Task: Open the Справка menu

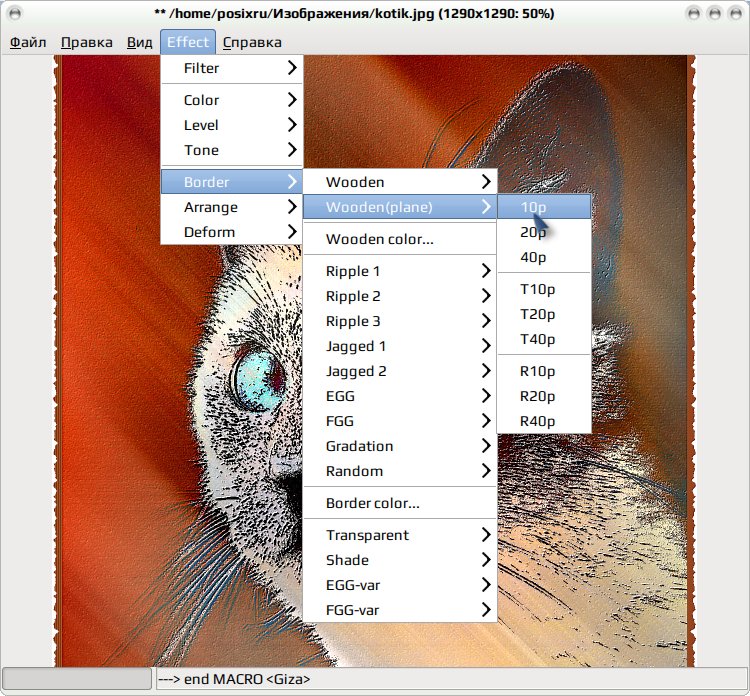Action: tap(252, 42)
